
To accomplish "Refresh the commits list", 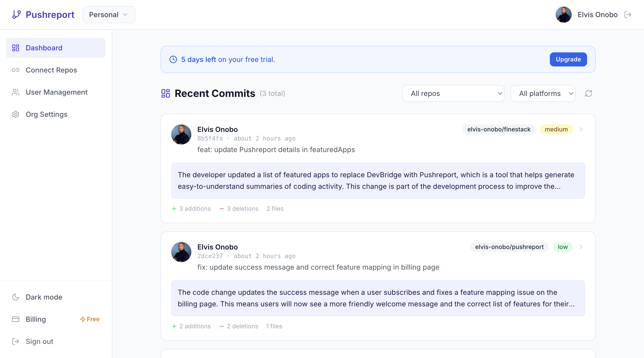I will point(588,93).
